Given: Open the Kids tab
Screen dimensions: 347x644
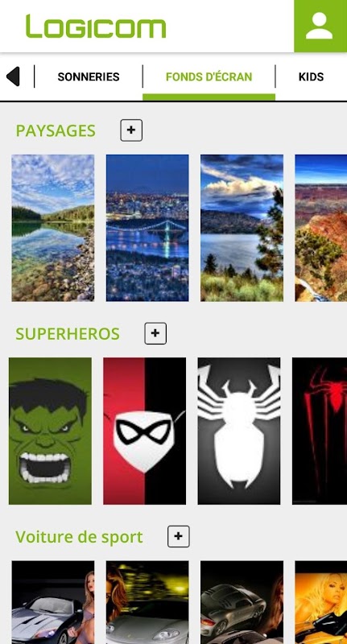Looking at the screenshot, I should (311, 76).
